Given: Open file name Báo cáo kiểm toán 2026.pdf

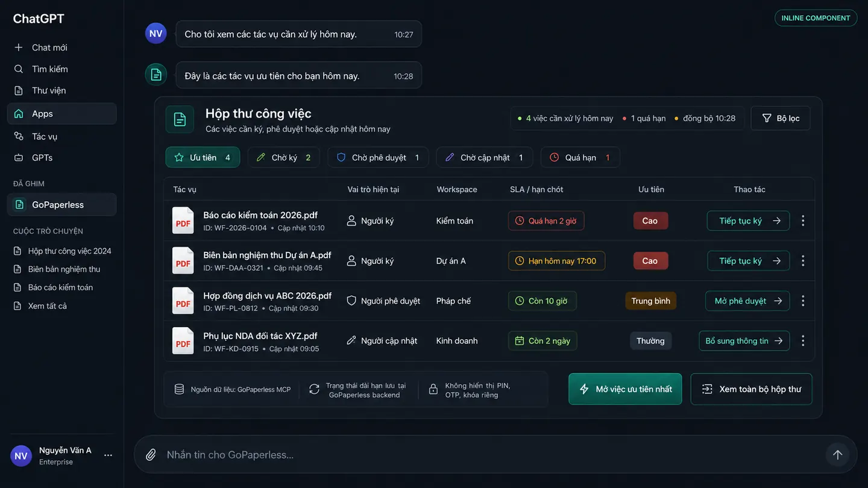Looking at the screenshot, I should [260, 215].
